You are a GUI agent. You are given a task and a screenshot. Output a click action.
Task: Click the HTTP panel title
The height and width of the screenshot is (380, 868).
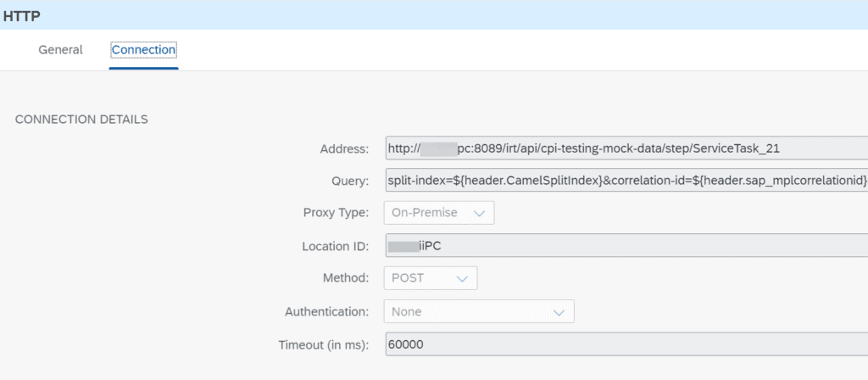pyautogui.click(x=20, y=16)
